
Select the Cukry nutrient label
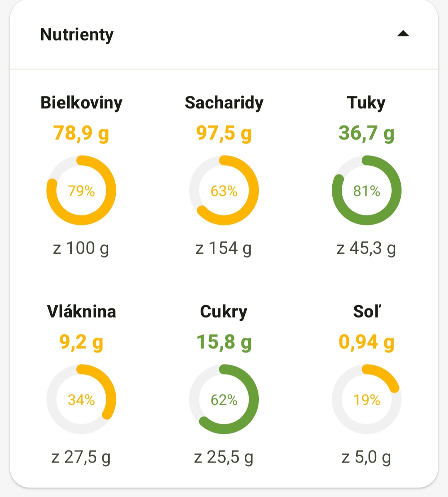224,311
